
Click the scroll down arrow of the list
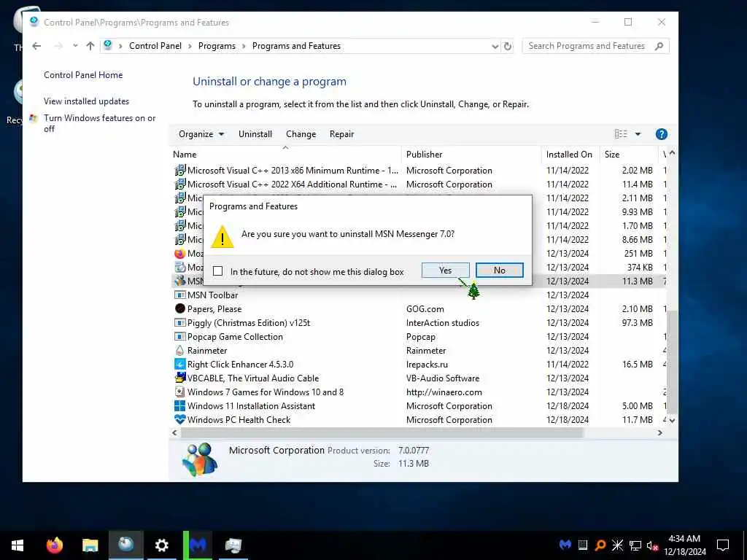tap(672, 421)
